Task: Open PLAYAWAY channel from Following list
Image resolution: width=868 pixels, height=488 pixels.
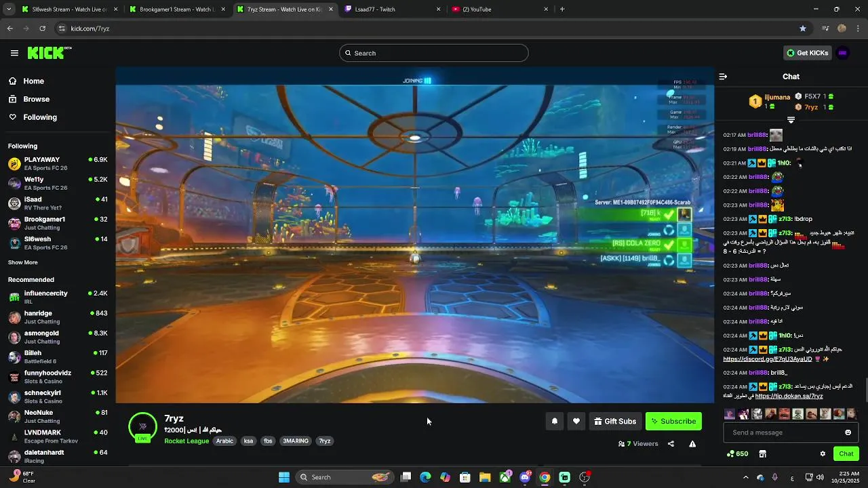Action: click(58, 163)
